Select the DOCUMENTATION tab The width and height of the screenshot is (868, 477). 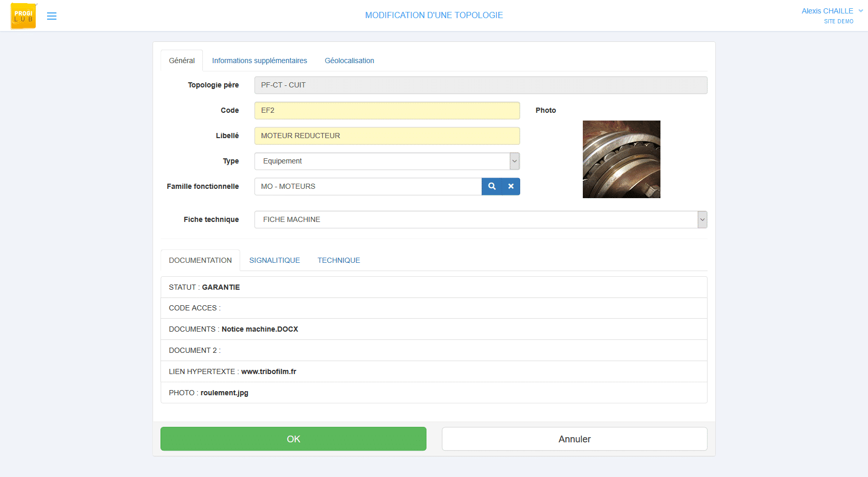200,260
